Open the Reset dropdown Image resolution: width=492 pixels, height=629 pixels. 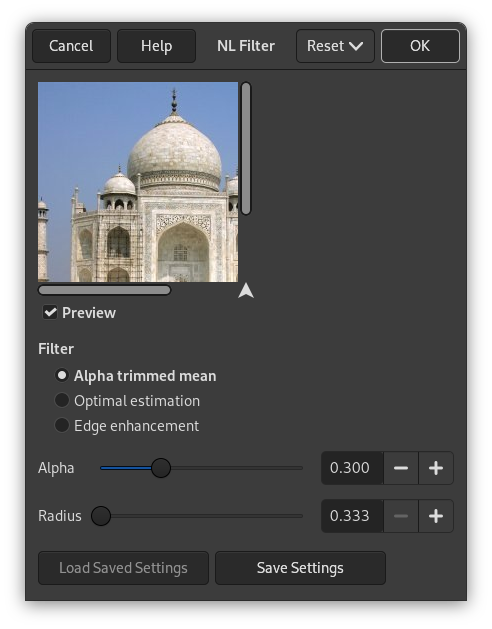[335, 46]
